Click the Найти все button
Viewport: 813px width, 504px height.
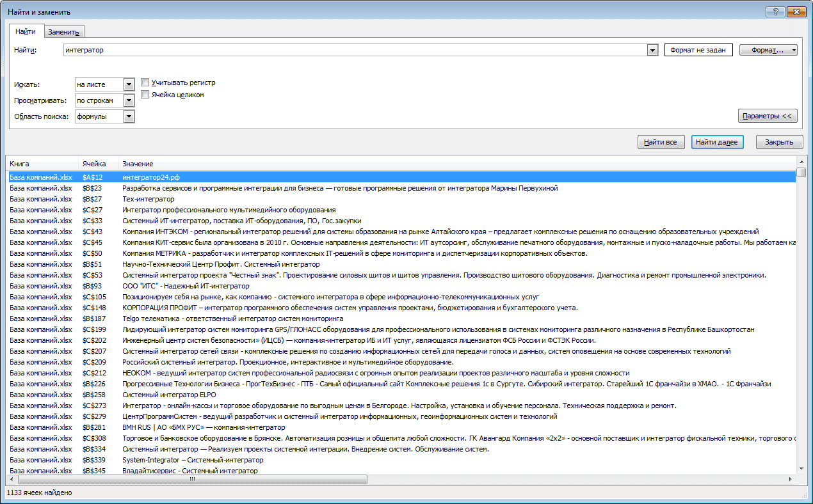[661, 142]
